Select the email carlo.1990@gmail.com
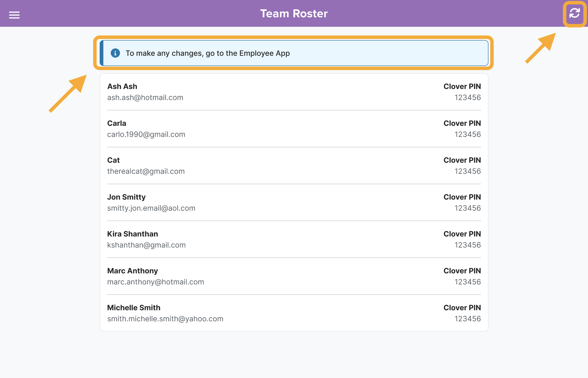Screen dimensions: 588x378 pos(146,134)
